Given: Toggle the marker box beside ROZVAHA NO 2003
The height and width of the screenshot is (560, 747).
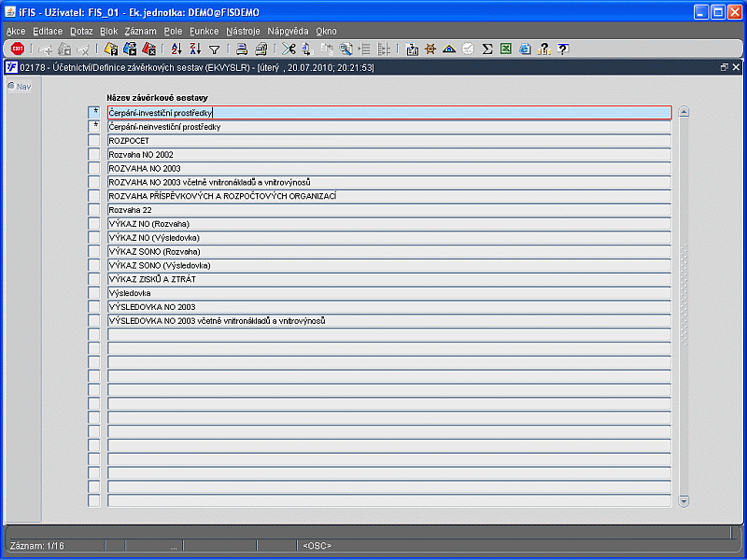Looking at the screenshot, I should tap(94, 168).
